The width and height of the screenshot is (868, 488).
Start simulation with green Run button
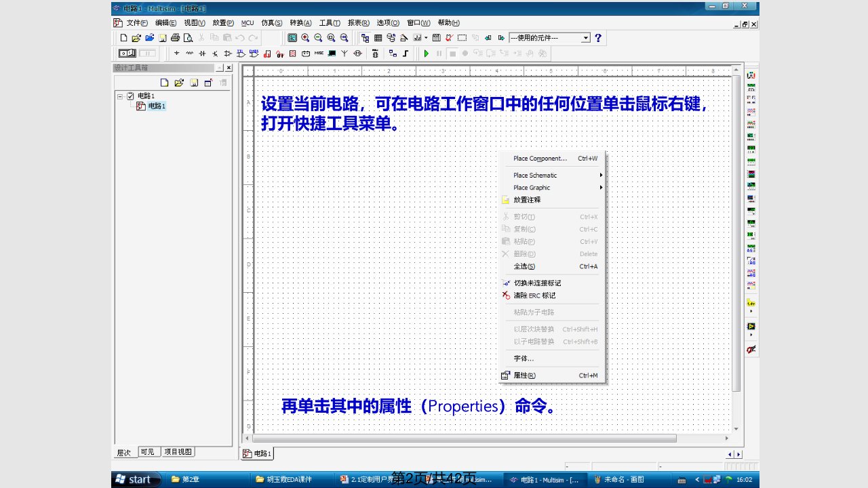click(427, 53)
